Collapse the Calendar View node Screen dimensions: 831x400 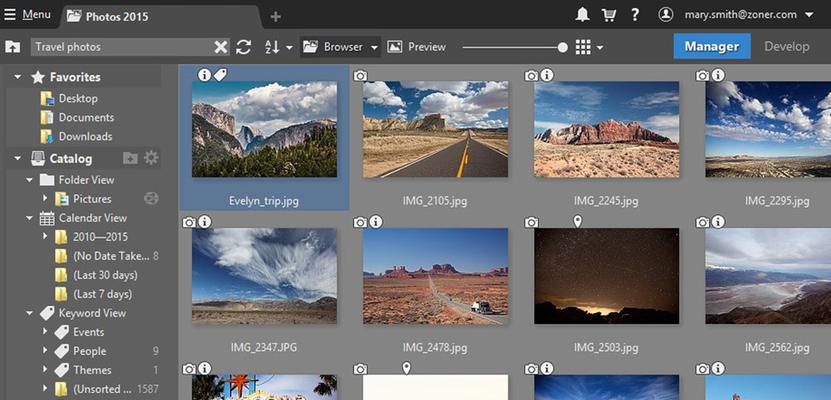point(30,218)
